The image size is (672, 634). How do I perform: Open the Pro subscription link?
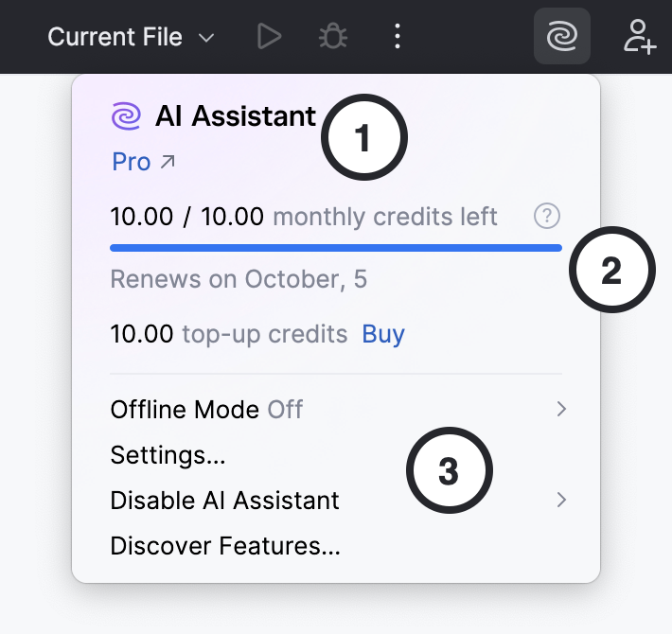(143, 162)
